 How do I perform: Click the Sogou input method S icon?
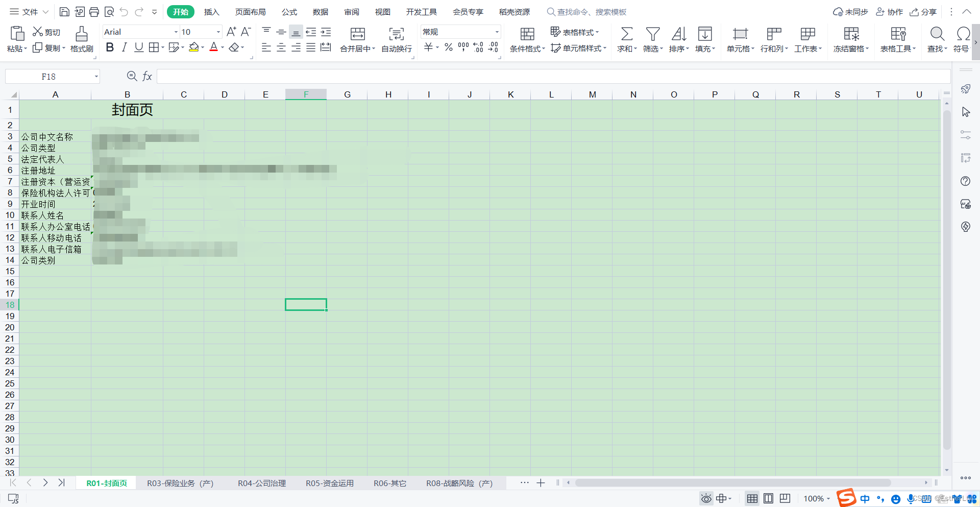click(x=846, y=497)
